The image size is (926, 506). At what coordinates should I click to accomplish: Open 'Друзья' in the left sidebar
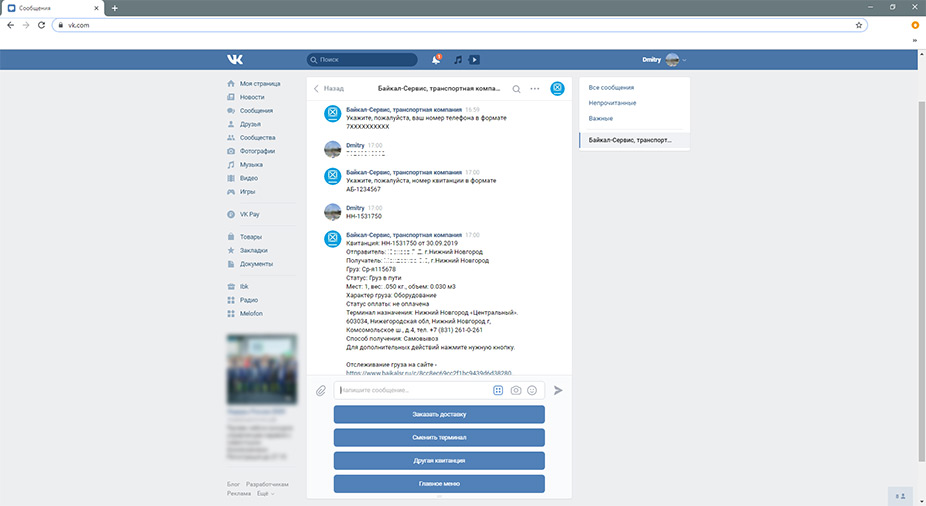250,124
